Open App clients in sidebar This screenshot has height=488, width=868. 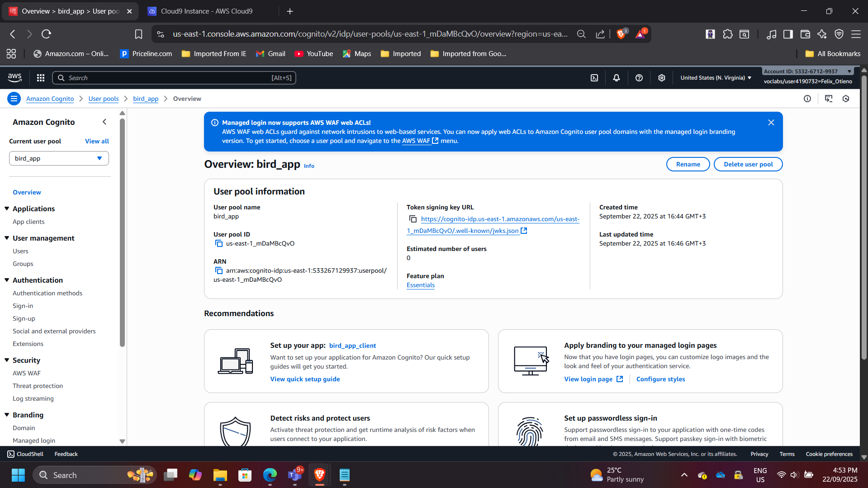(28, 222)
